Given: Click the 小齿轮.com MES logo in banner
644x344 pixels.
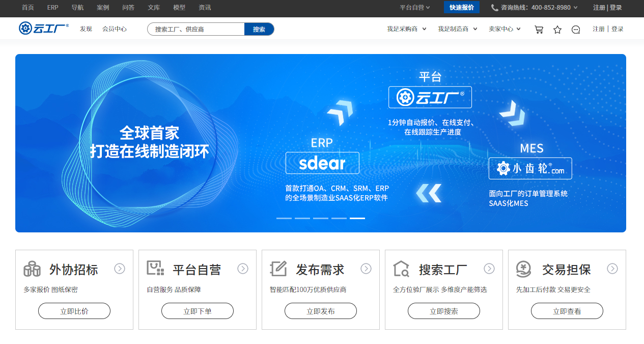Looking at the screenshot, I should tap(530, 168).
